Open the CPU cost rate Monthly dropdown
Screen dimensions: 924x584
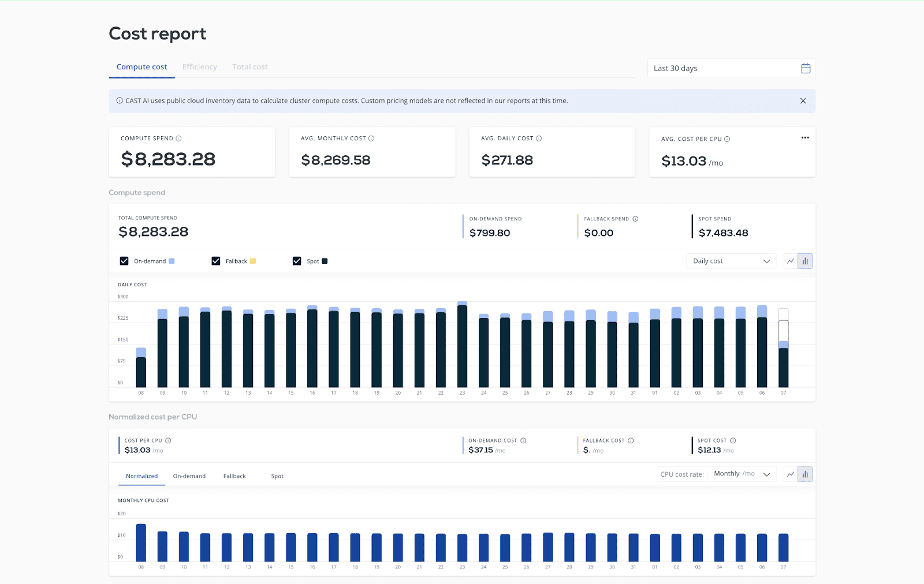[742, 473]
